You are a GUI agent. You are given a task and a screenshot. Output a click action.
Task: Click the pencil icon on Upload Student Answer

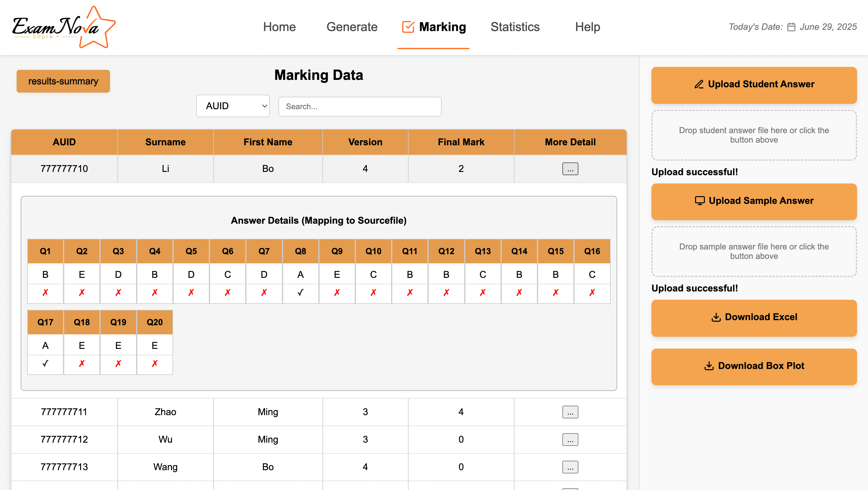(699, 84)
